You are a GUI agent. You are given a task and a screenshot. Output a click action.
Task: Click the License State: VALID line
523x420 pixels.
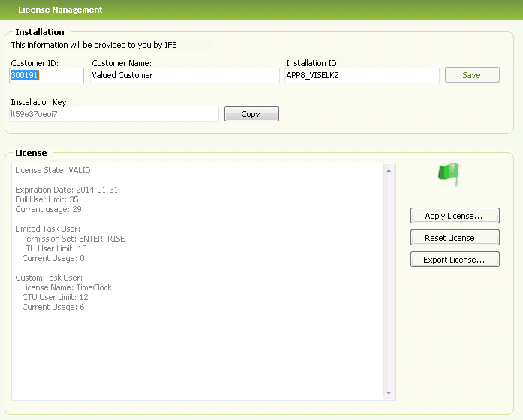[53, 171]
